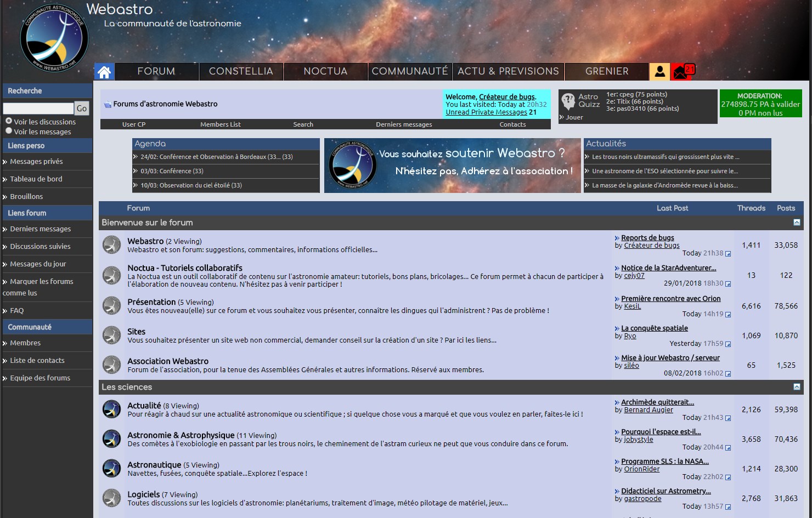Open the Tableau de bord sidebar link
Screen dimensions: 812x518
pos(36,179)
